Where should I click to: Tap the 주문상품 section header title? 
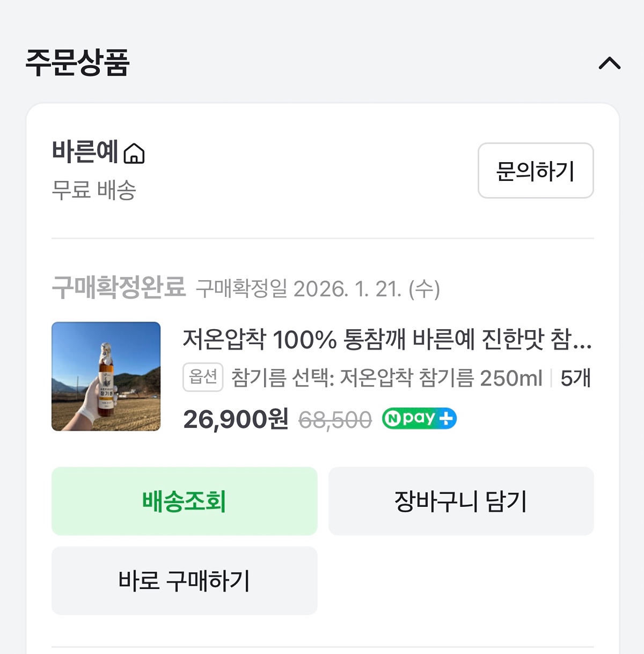pyautogui.click(x=78, y=63)
